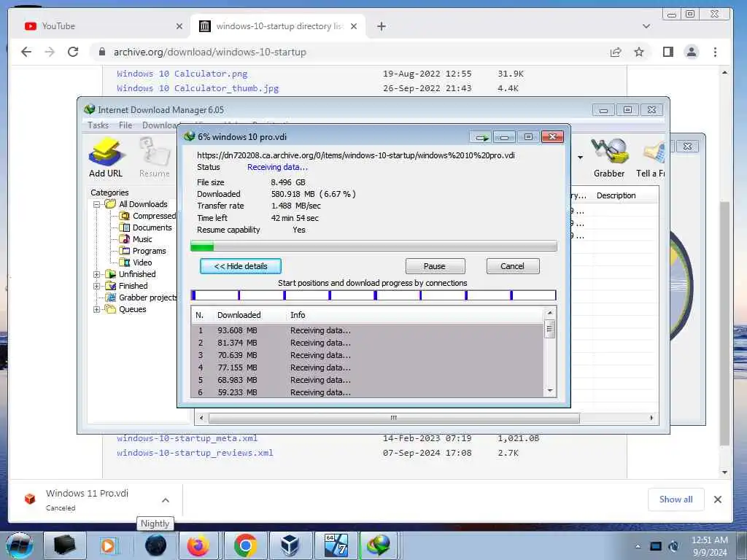Show hidden system tray icons
The width and height of the screenshot is (747, 560).
(638, 546)
